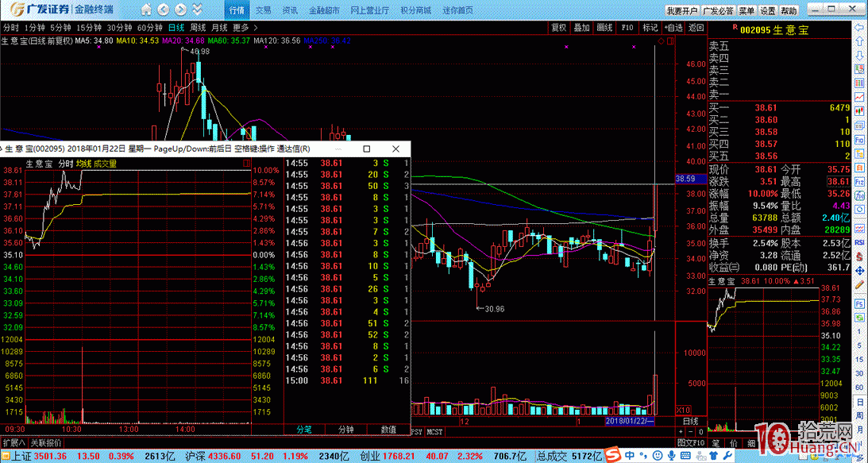868x463 pixels.
Task: Open the 网上营业厅 tab
Action: (370, 10)
